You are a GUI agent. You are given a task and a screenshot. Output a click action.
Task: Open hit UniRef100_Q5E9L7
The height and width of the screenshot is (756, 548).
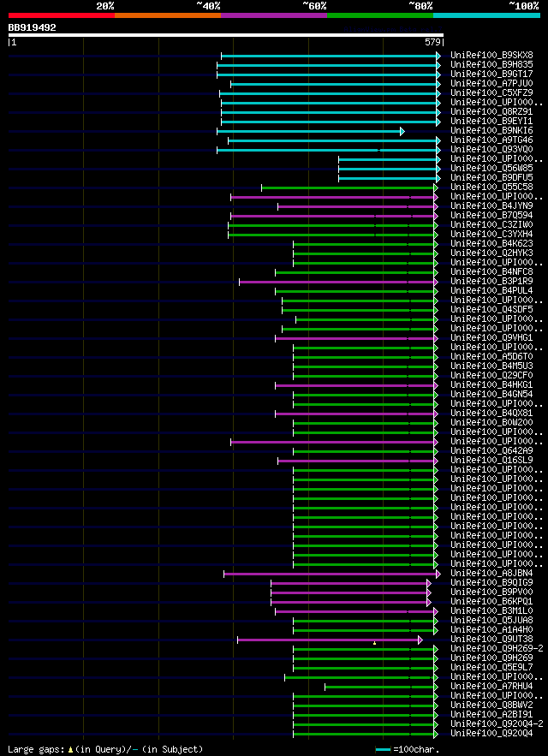pyautogui.click(x=491, y=667)
